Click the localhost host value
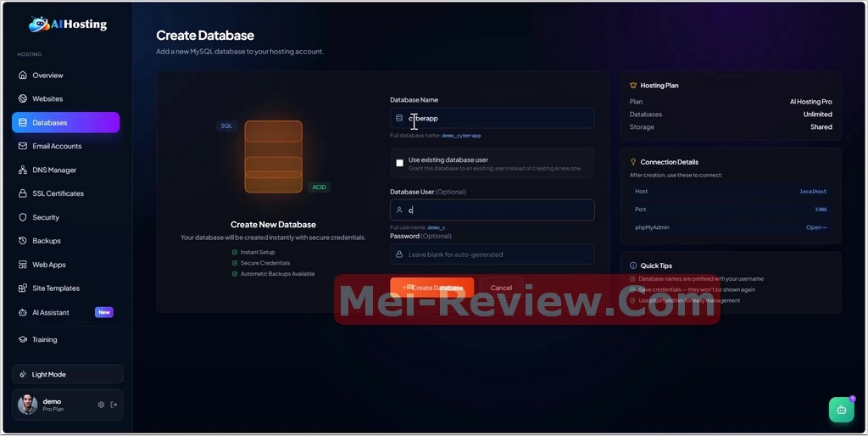Screen dimensions: 868x436 [x=813, y=192]
